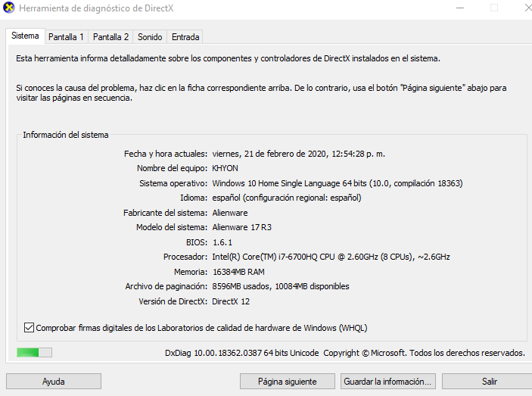The width and height of the screenshot is (532, 396).
Task: Click the Ayuda button
Action: coord(54,382)
